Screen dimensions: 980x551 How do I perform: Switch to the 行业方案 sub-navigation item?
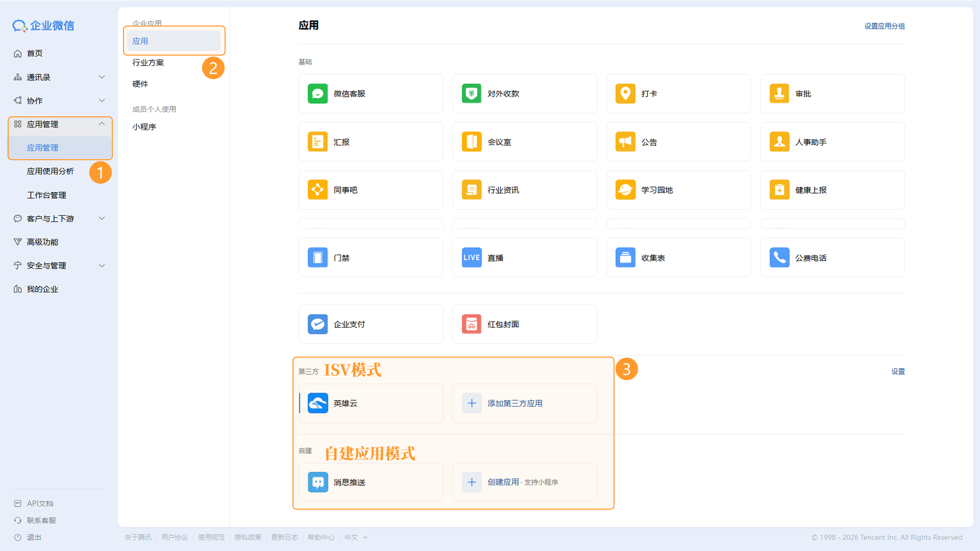coord(148,63)
